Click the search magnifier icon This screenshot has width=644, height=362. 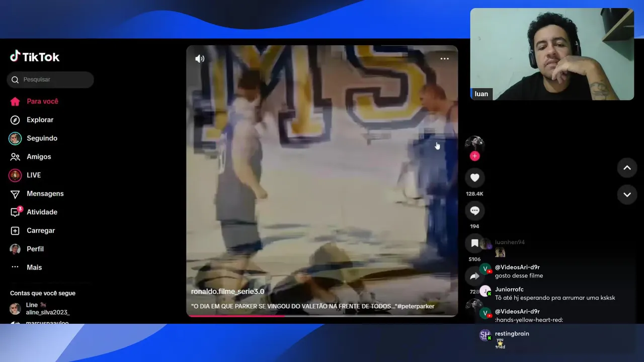pyautogui.click(x=15, y=79)
